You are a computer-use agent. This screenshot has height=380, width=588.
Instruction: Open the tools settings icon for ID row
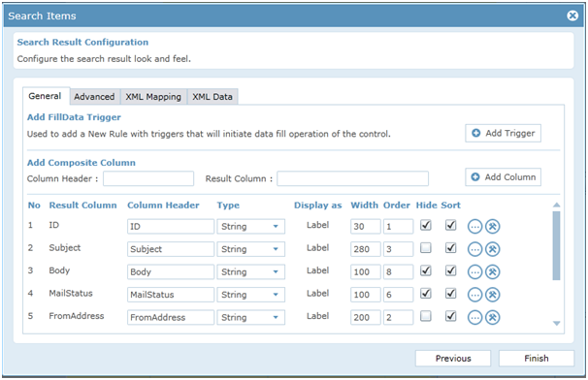493,226
